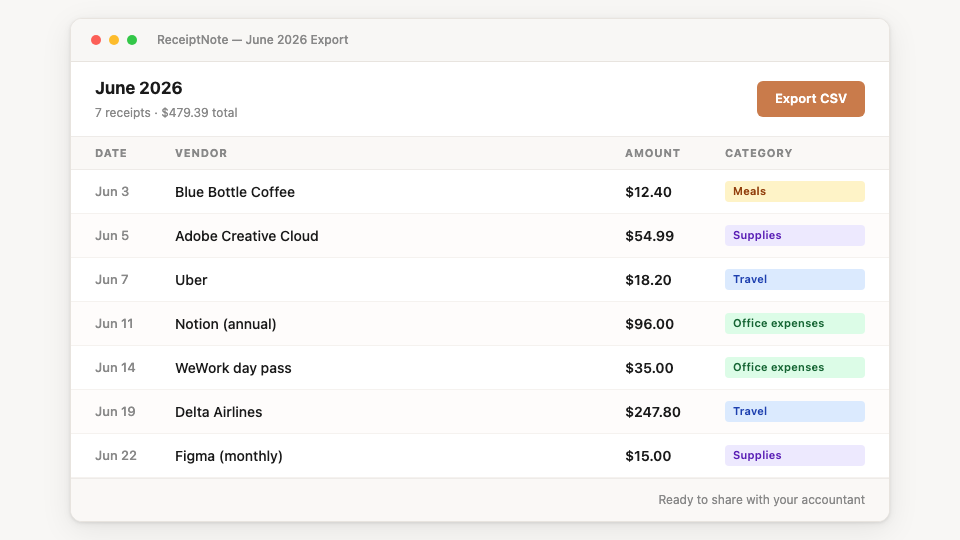Open the Blue Bottle Coffee receipt
The image size is (960, 540).
[x=480, y=192]
